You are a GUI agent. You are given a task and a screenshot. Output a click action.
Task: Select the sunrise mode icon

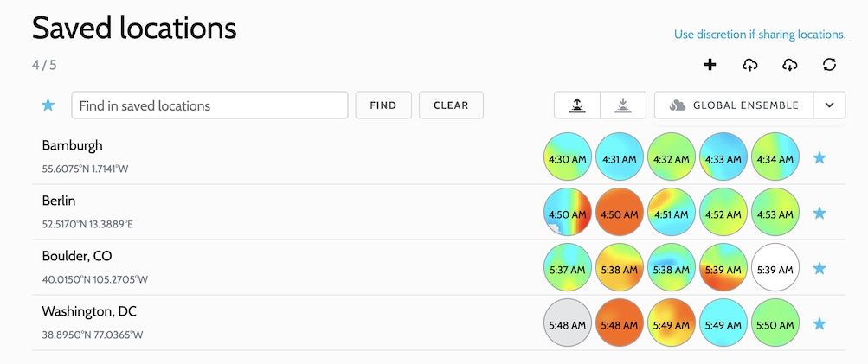(577, 105)
